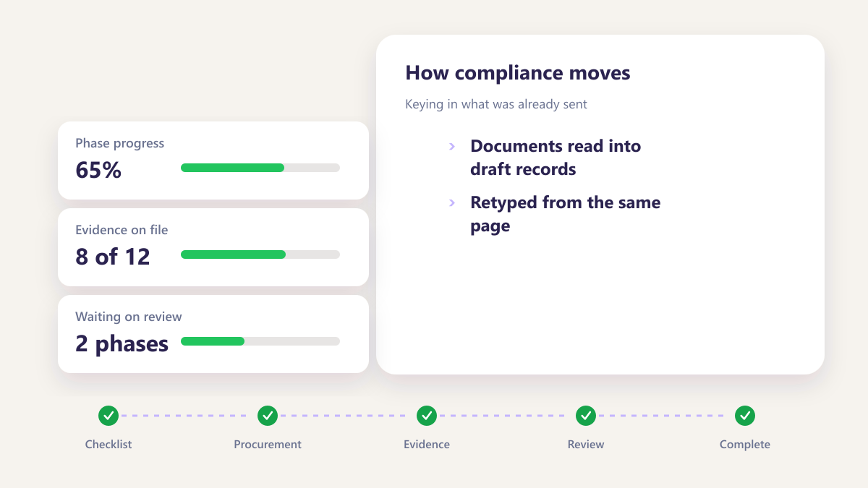This screenshot has width=868, height=488.
Task: Click the Phase progress label
Action: click(120, 143)
